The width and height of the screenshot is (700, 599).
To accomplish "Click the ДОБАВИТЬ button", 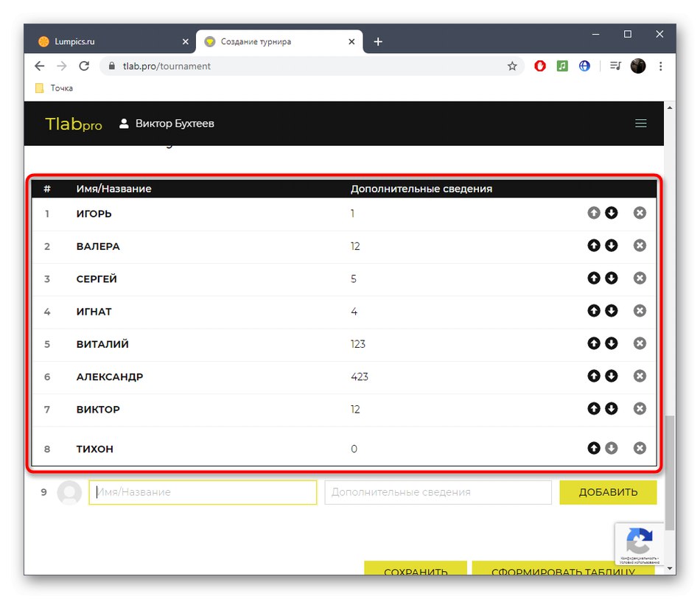I will coord(608,492).
